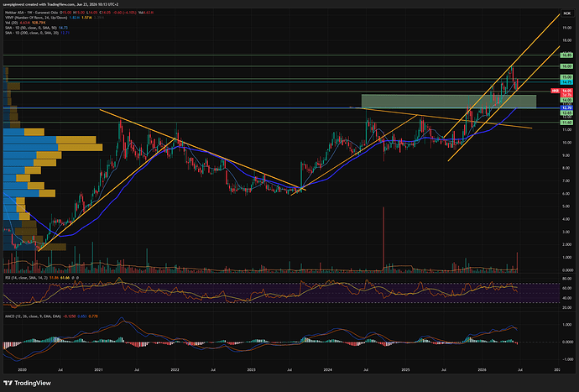
Task: Click 7.00 on the price axis
Action: tap(567, 180)
